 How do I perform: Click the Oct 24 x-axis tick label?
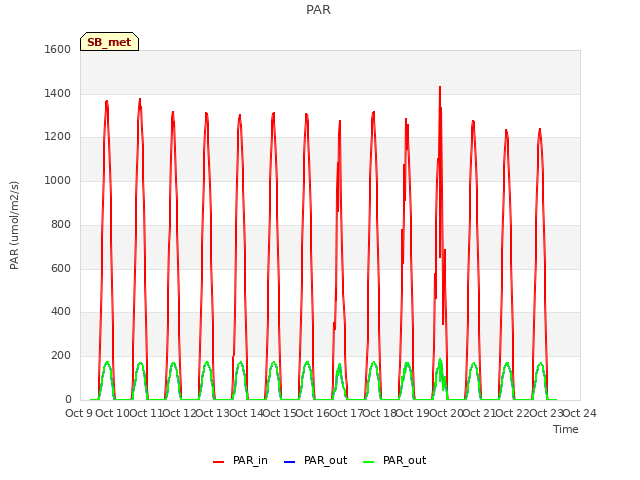pyautogui.click(x=580, y=413)
